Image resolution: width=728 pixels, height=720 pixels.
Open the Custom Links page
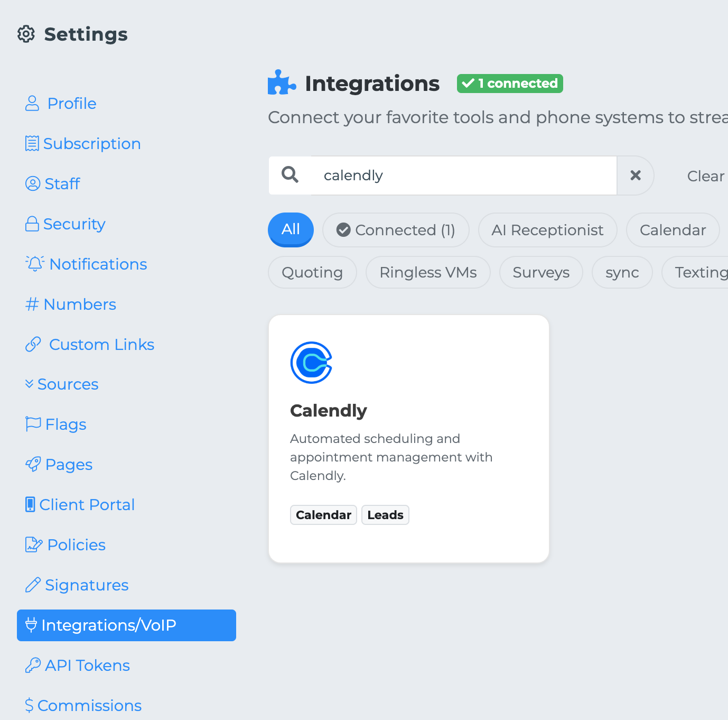(101, 345)
